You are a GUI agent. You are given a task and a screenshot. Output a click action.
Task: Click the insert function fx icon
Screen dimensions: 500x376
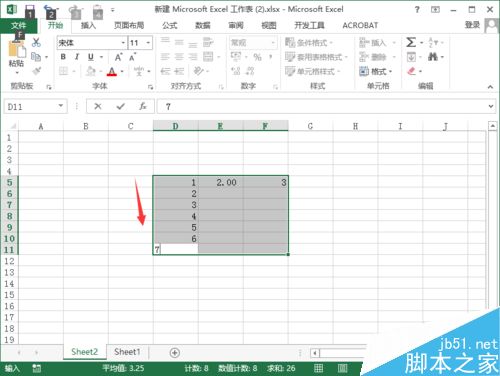[x=143, y=106]
